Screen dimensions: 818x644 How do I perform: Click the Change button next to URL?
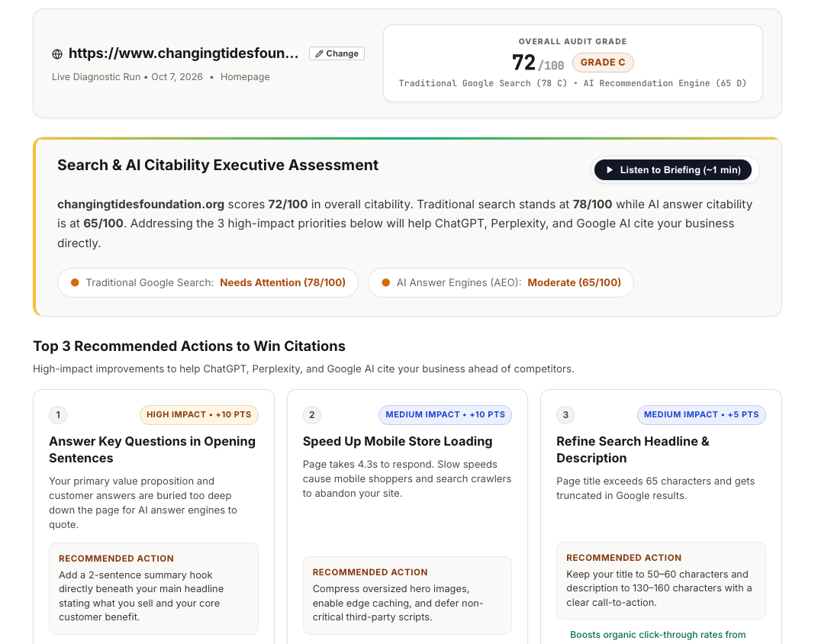[337, 53]
